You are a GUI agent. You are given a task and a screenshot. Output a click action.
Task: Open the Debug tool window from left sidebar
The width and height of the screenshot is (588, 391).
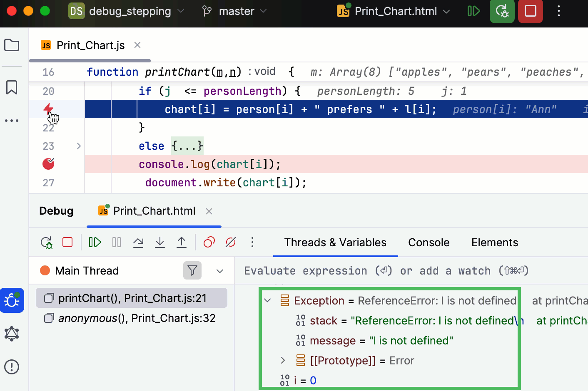coord(12,300)
